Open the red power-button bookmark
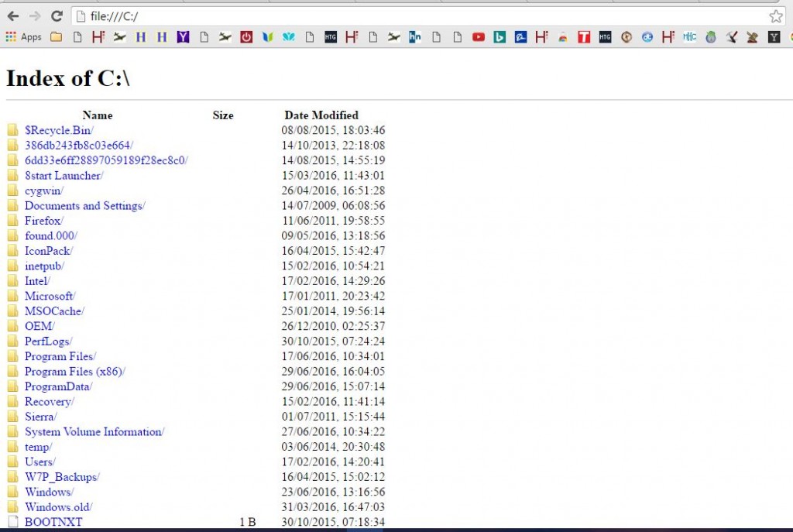Screen dimensions: 793x532 246,37
